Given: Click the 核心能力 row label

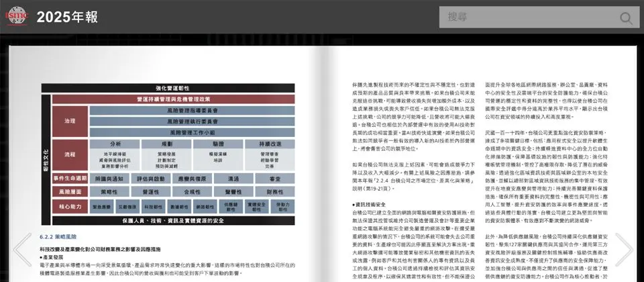Looking at the screenshot, I should [x=70, y=206].
